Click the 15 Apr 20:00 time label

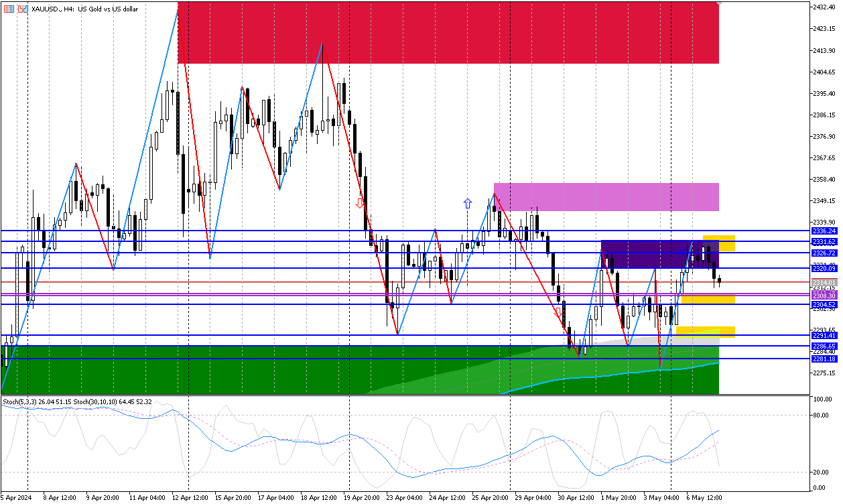(x=234, y=498)
